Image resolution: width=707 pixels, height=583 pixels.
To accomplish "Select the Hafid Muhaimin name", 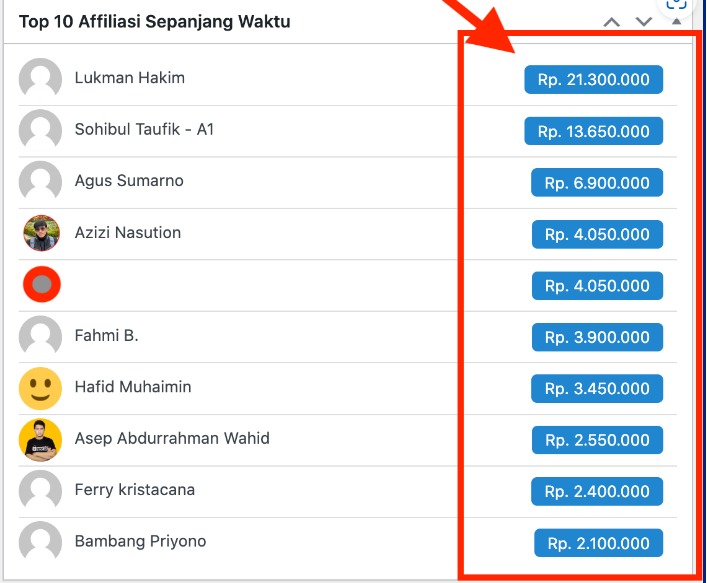I will click(133, 387).
